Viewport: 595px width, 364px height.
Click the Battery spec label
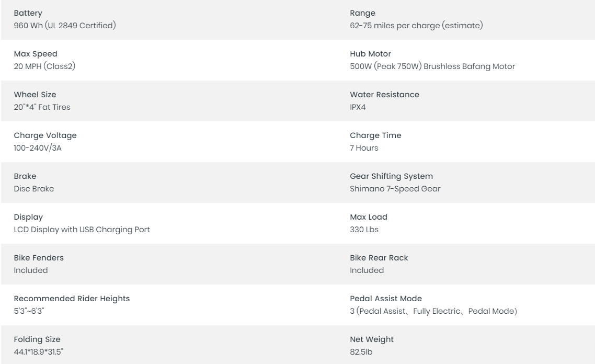28,13
